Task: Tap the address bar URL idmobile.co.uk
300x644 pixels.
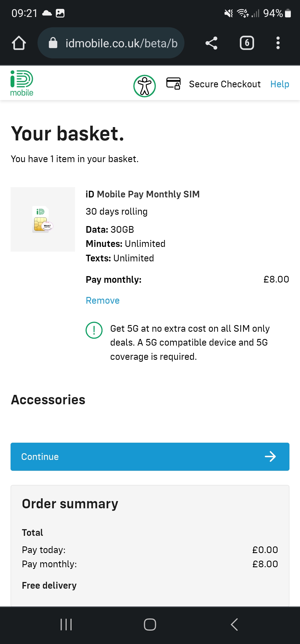Action: (121, 43)
